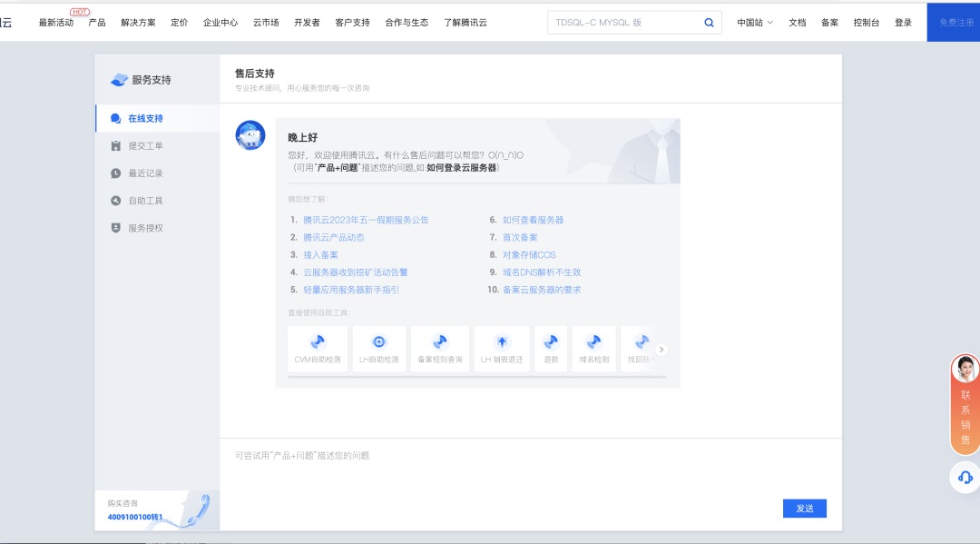The height and width of the screenshot is (544, 980).
Task: Click the telephone handset icon
Action: [200, 509]
